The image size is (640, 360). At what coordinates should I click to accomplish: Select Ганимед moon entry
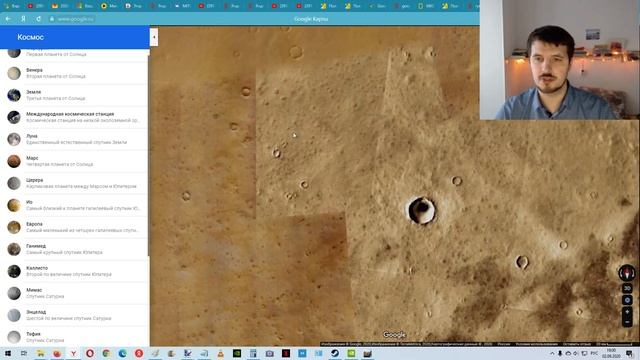click(74, 249)
